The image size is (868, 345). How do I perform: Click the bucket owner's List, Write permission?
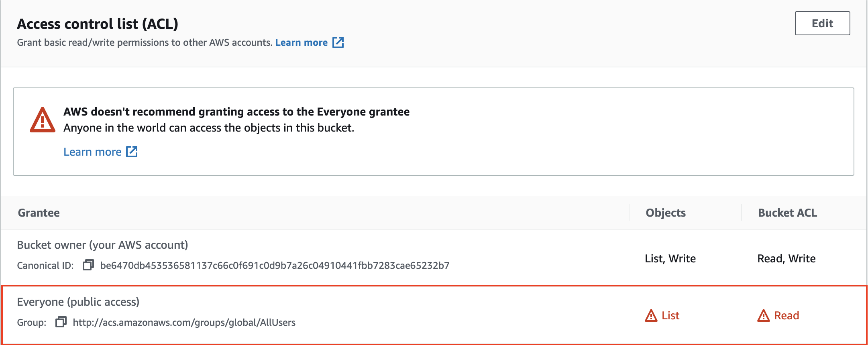pos(670,259)
